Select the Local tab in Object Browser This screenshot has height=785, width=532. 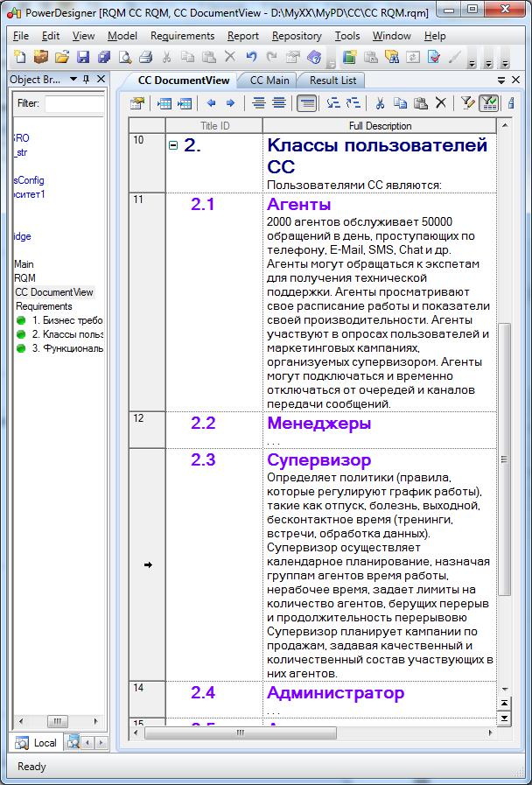pos(36,743)
